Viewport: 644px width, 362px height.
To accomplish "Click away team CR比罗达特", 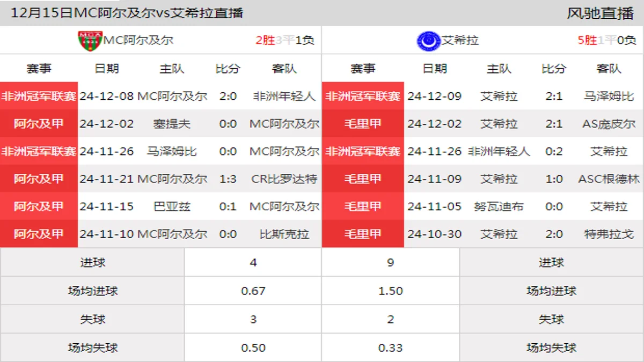I will pyautogui.click(x=284, y=179).
